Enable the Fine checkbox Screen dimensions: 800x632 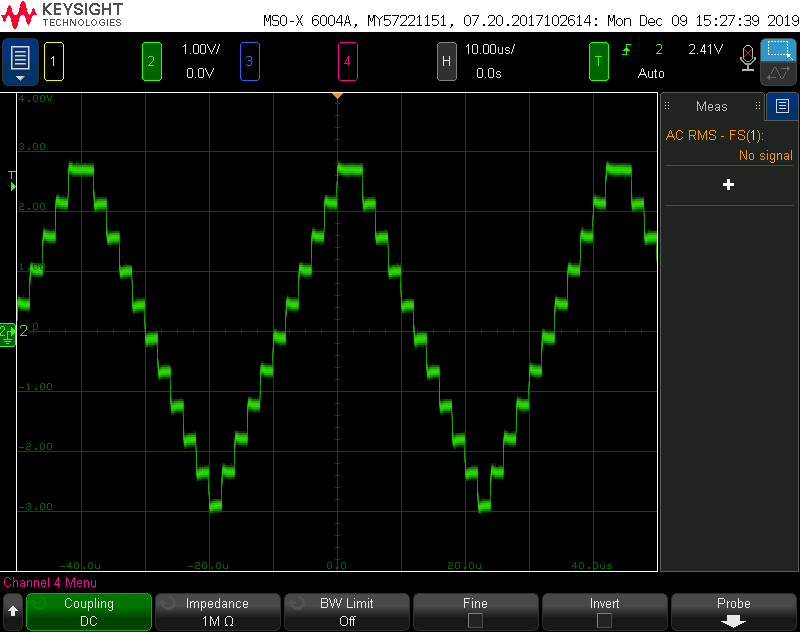pyautogui.click(x=476, y=621)
